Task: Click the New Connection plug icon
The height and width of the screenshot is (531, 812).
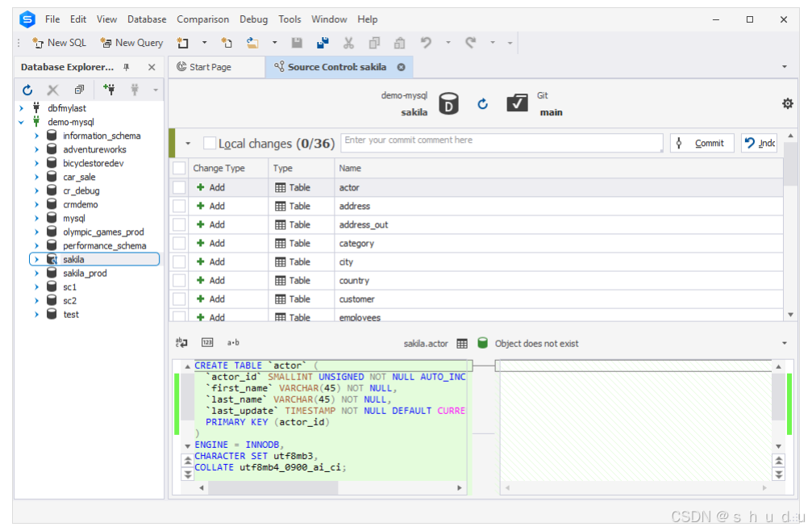Action: 109,90
